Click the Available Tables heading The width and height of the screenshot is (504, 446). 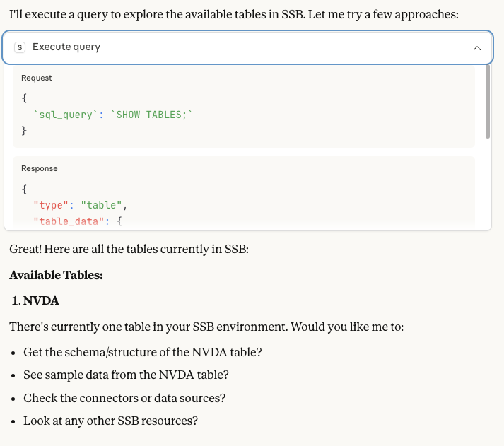click(57, 275)
